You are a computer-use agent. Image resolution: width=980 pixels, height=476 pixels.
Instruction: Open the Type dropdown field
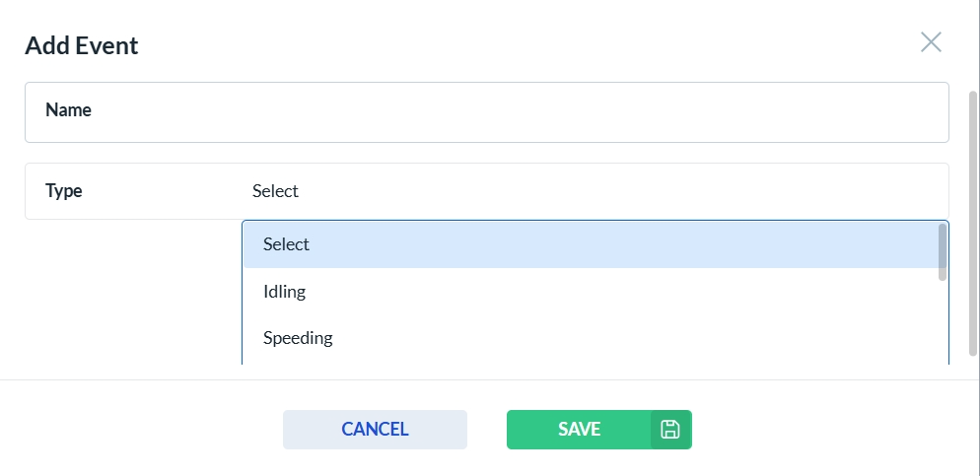click(x=592, y=191)
